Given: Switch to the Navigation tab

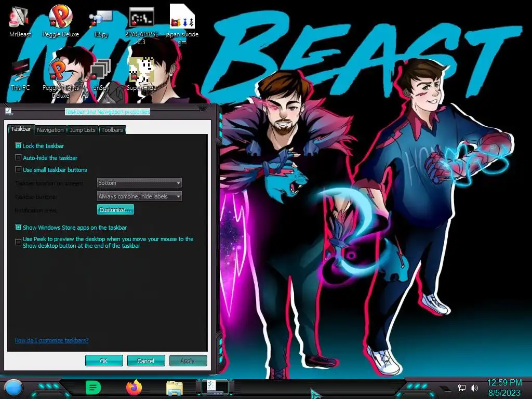Looking at the screenshot, I should click(x=50, y=130).
